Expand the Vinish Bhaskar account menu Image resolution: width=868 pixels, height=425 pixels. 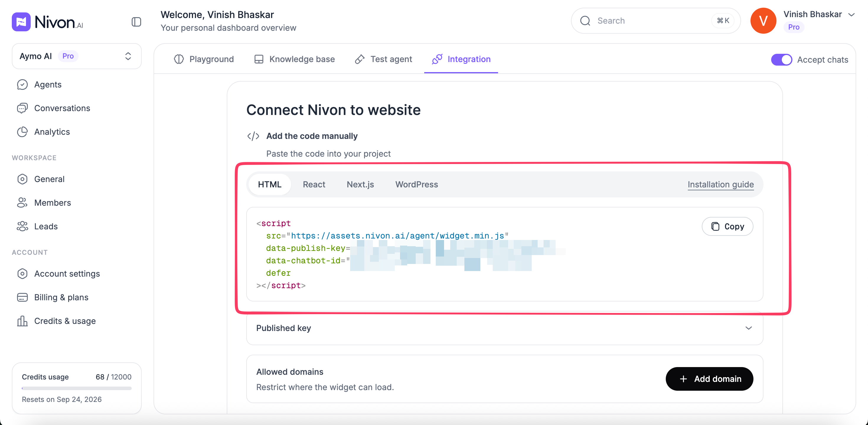[851, 14]
